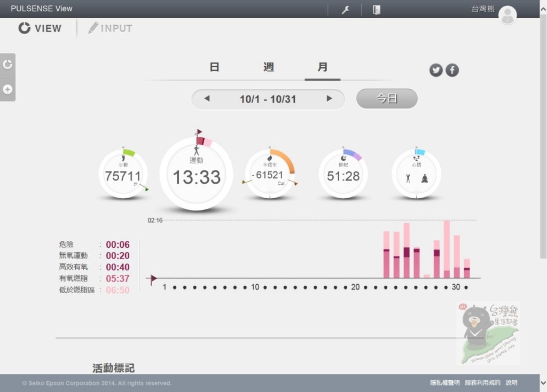
Task: Click the 活動標記 heading
Action: tap(113, 368)
